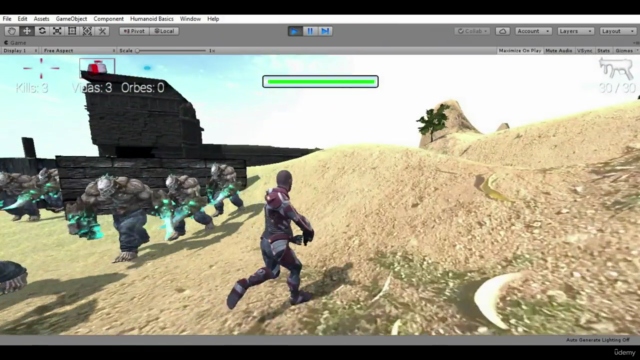Screen dimensions: 640x360
Task: Click the Kills: 3 counter text
Action: click(x=32, y=88)
